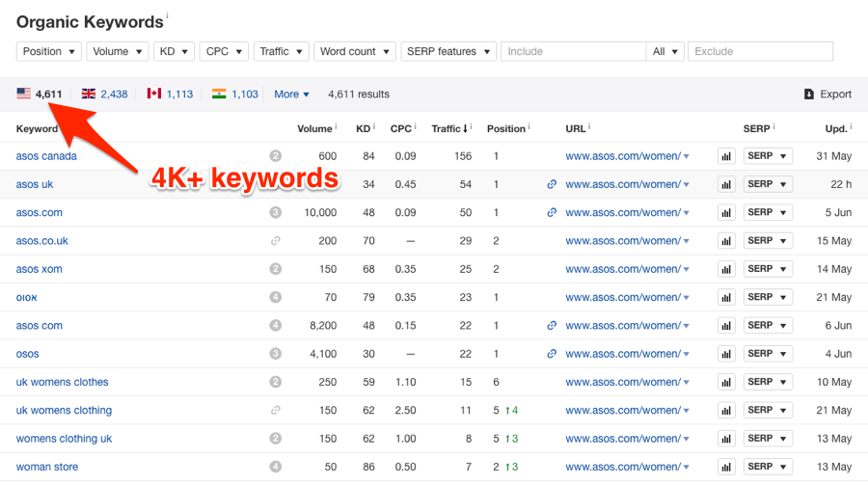
Task: Open chart icon for woman store row
Action: (x=726, y=467)
